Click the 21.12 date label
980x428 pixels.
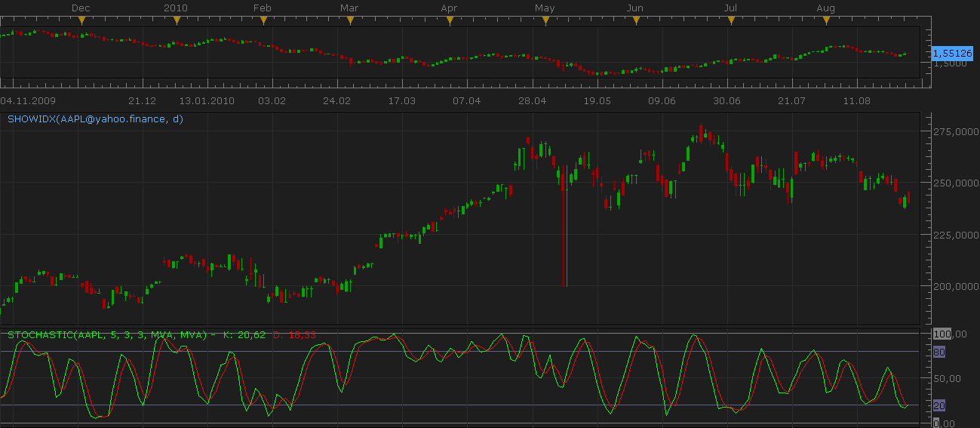142,100
